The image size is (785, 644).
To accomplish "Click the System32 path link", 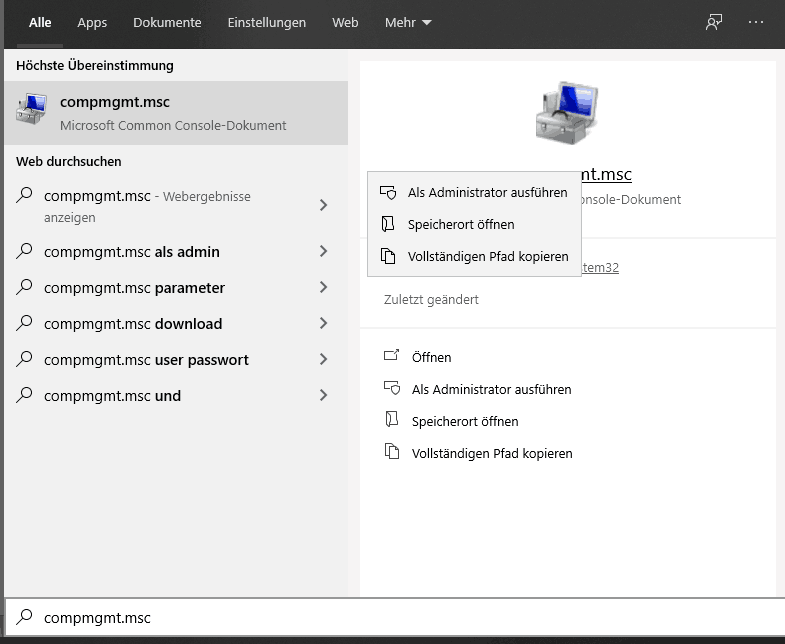I will (x=600, y=267).
